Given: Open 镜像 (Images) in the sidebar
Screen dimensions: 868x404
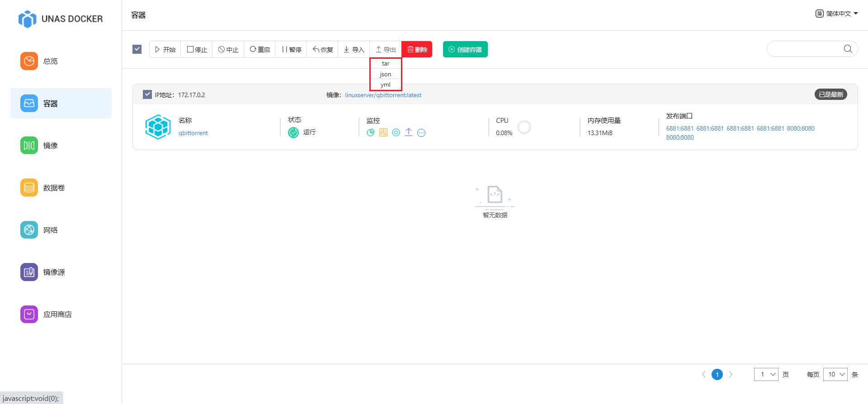Looking at the screenshot, I should tap(50, 146).
